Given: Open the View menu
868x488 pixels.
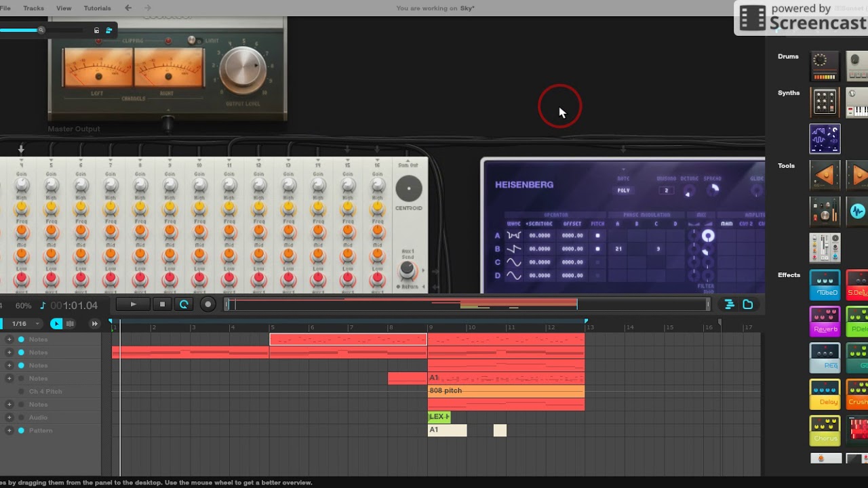Looking at the screenshot, I should (x=64, y=8).
